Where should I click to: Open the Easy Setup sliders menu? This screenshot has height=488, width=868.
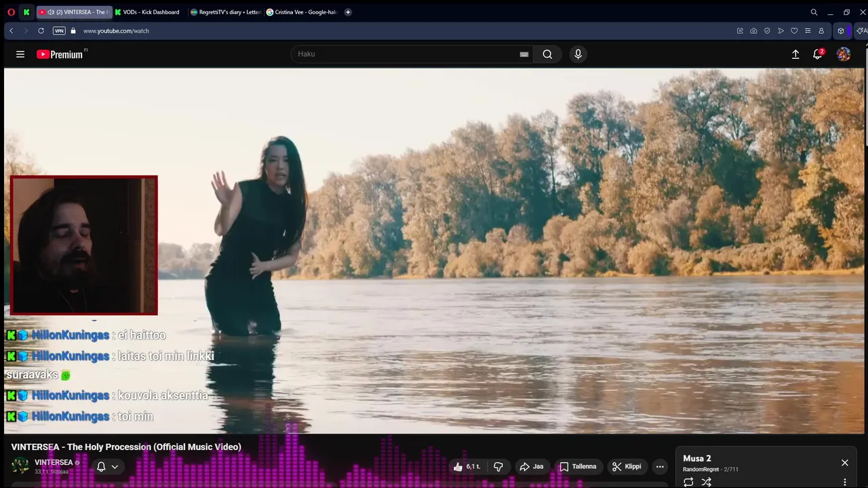808,30
